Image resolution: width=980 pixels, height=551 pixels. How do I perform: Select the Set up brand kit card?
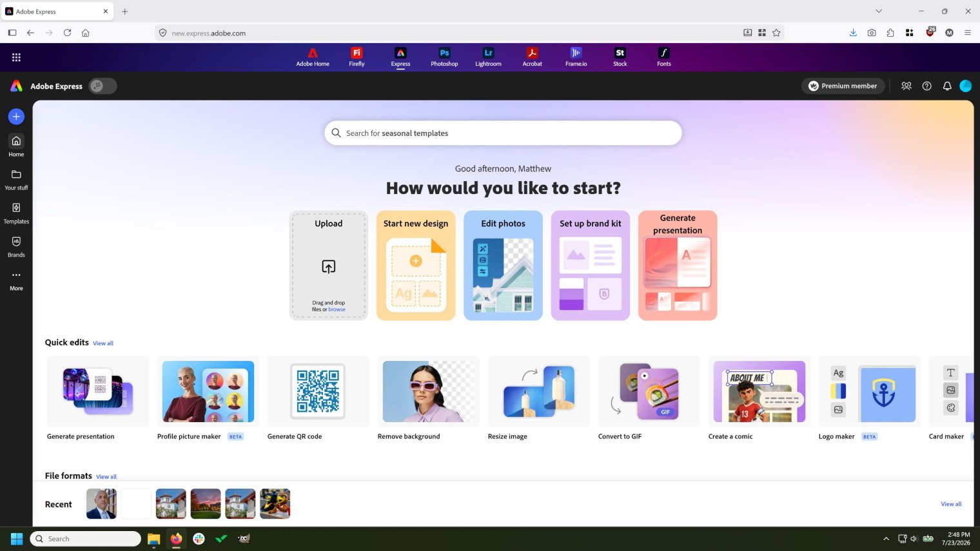click(590, 265)
